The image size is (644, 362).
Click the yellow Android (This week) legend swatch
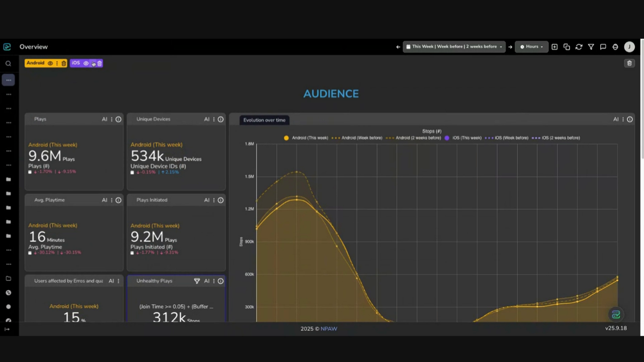(x=286, y=138)
